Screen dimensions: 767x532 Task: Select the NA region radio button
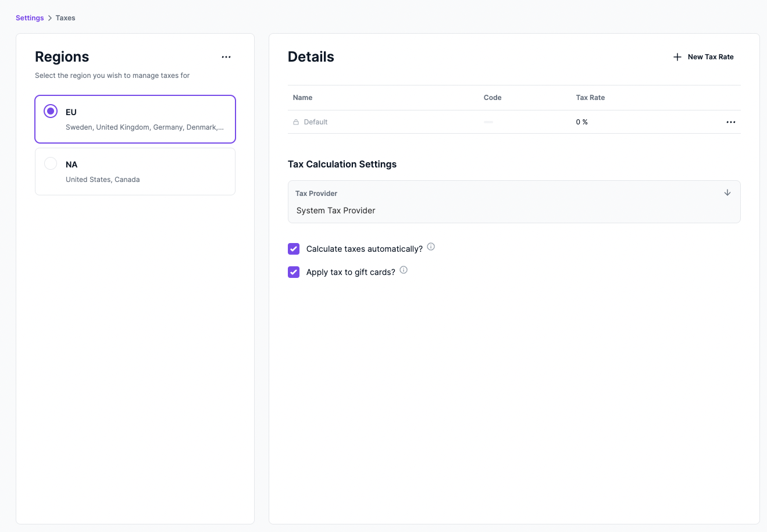pyautogui.click(x=51, y=163)
